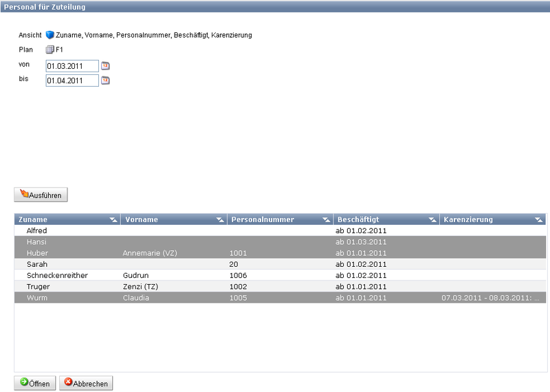Cancel with the Abbrechen button
Viewport: 550px width, 392px height.
(x=86, y=383)
